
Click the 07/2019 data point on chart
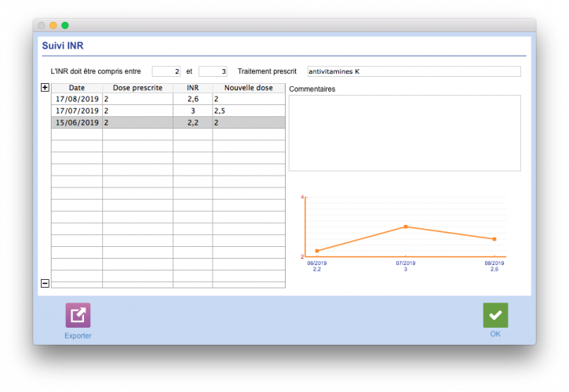pyautogui.click(x=406, y=227)
